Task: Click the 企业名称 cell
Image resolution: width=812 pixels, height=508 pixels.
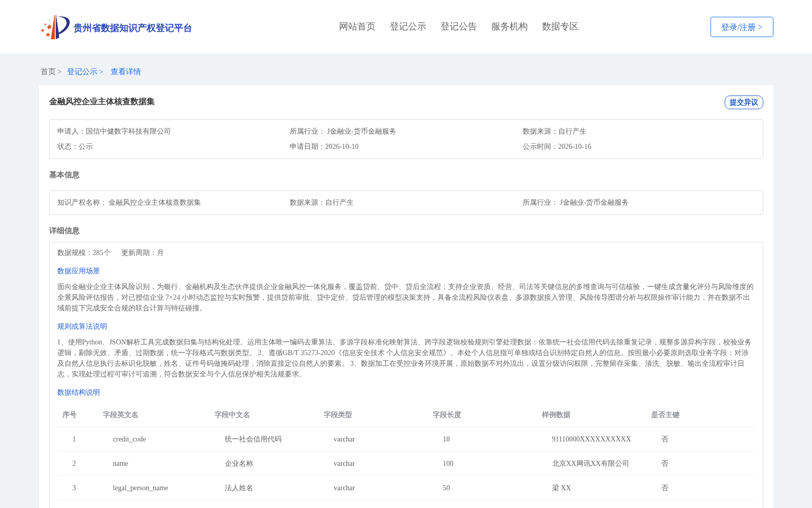Action: coord(239,463)
